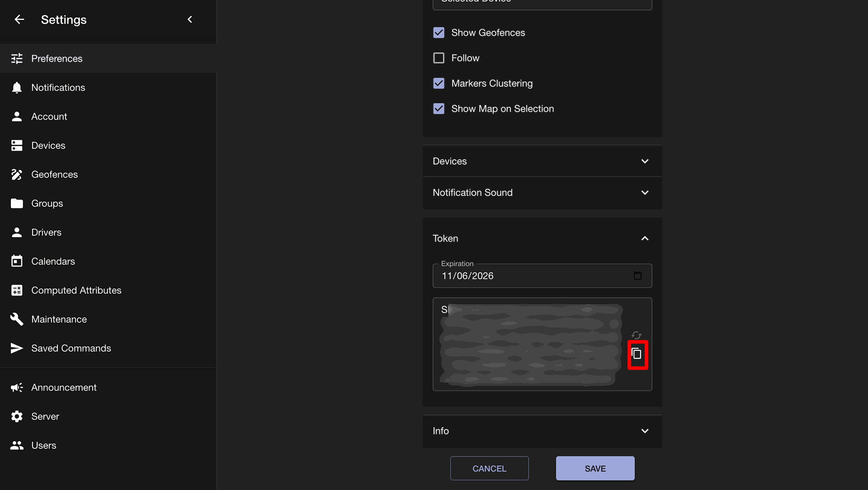The height and width of the screenshot is (490, 868).
Task: Click the Server gear icon
Action: point(17,416)
